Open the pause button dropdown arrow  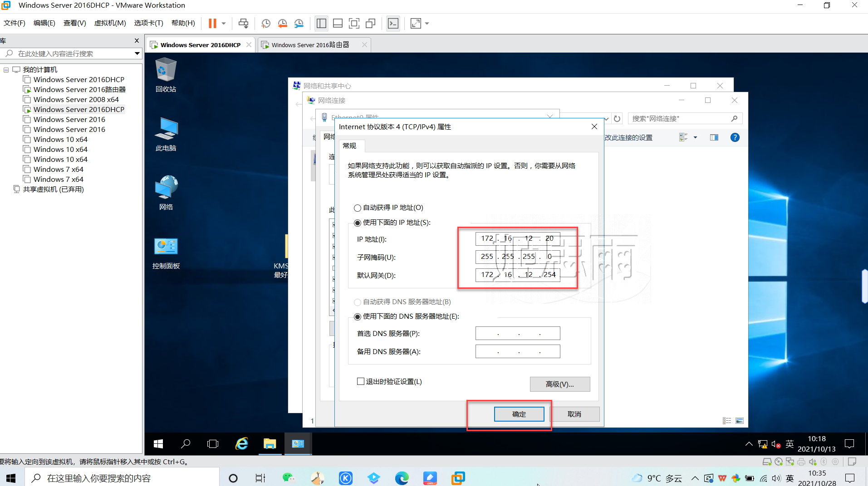click(223, 23)
